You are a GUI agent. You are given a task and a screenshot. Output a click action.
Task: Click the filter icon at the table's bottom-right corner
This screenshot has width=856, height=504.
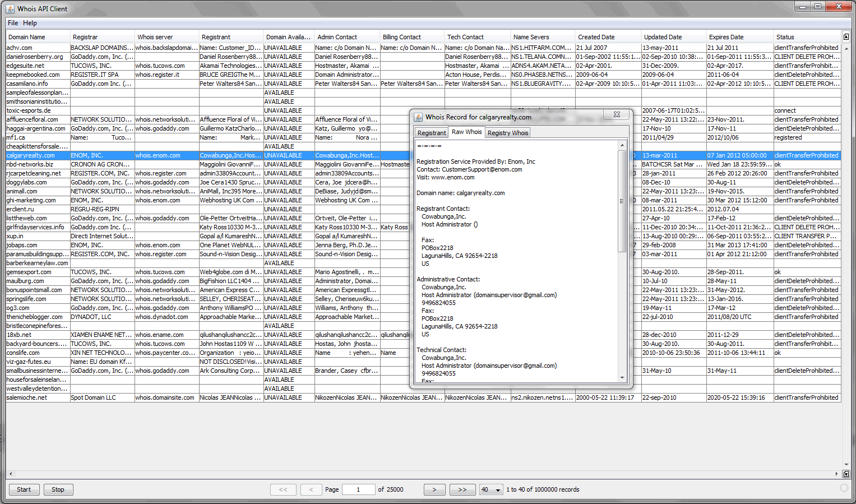point(846,474)
